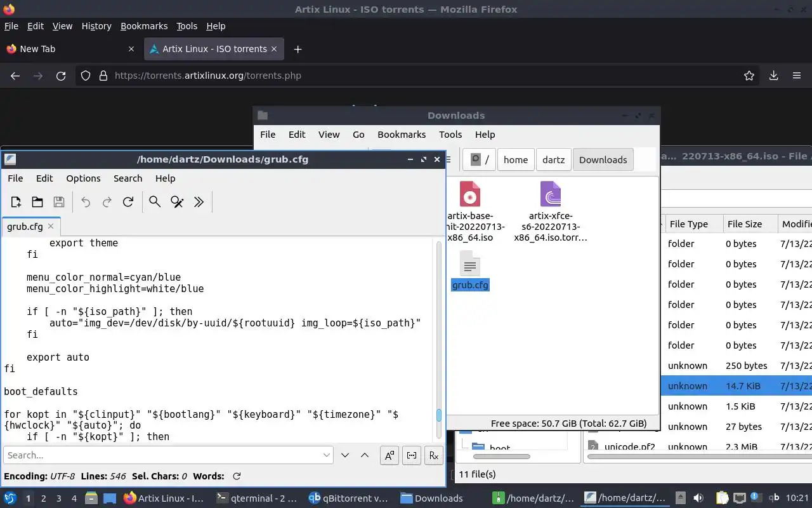Close the Artix Linux ISO torrents tab
Screen dimensions: 812x508
tap(275, 49)
